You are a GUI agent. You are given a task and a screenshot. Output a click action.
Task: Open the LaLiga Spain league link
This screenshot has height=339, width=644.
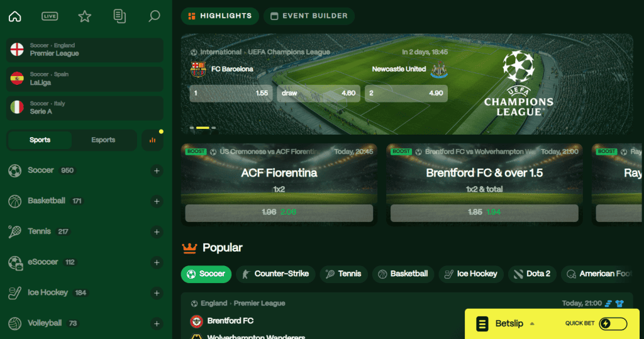point(85,79)
